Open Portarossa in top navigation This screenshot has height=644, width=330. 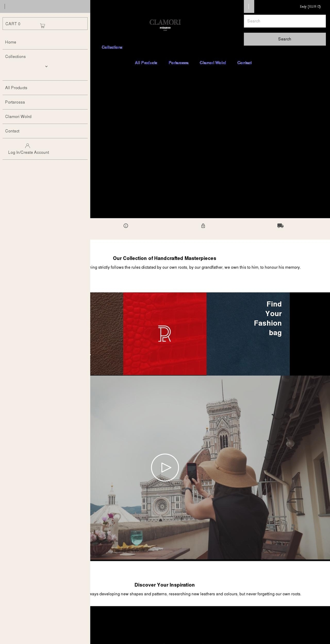coord(178,63)
